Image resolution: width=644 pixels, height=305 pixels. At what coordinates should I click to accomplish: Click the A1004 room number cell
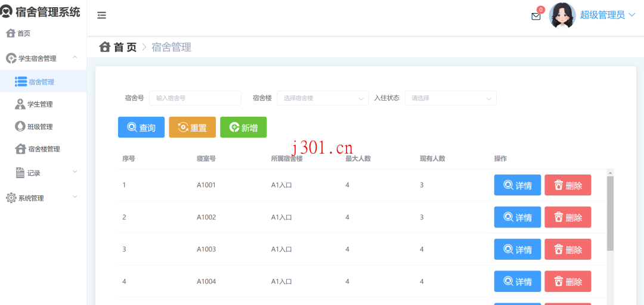tap(206, 281)
